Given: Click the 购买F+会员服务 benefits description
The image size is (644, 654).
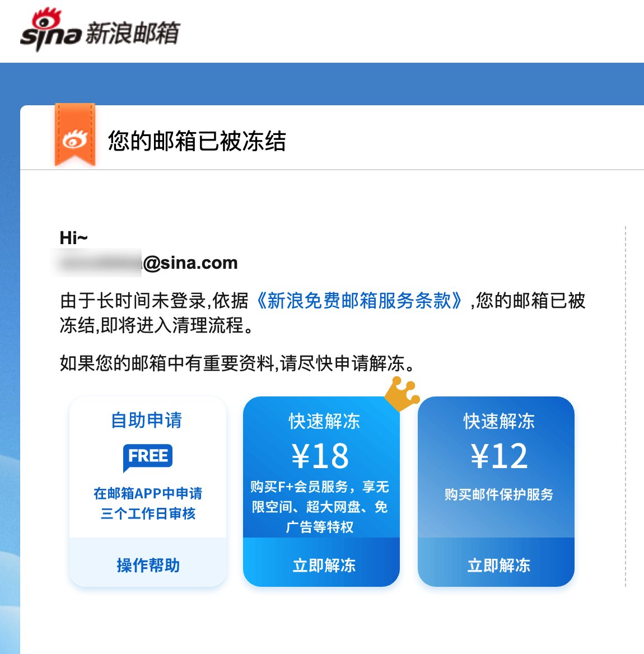Looking at the screenshot, I should pyautogui.click(x=320, y=507).
